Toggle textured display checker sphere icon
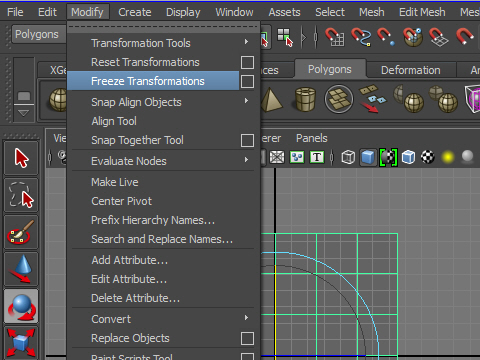 (x=428, y=157)
